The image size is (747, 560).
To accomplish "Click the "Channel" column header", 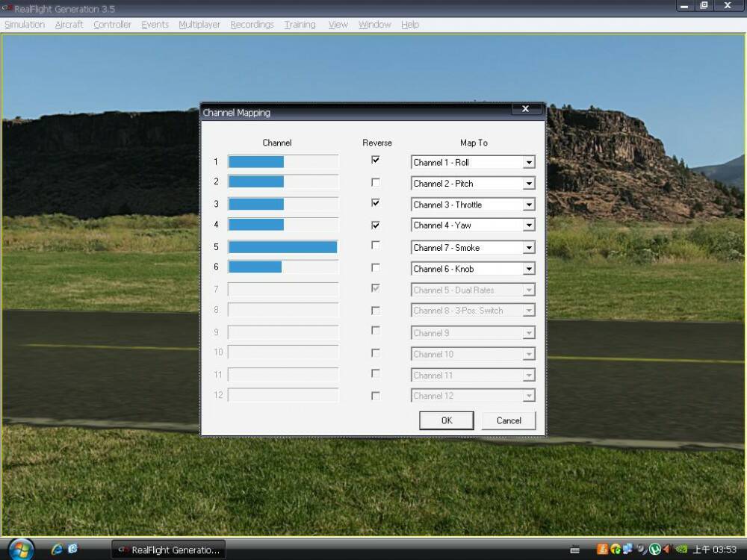I will 277,143.
